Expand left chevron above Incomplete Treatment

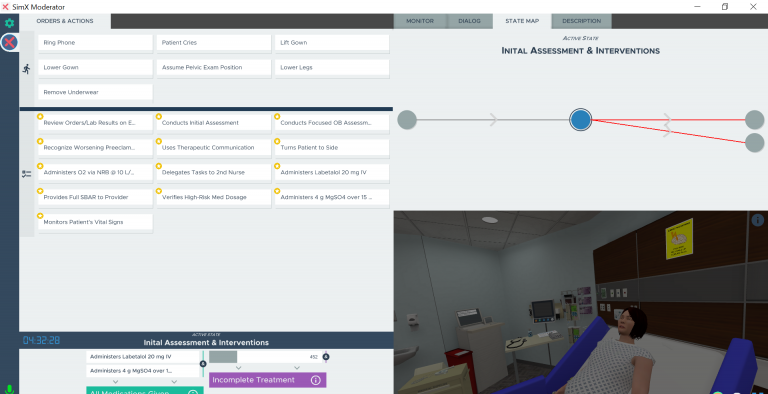[239, 367]
